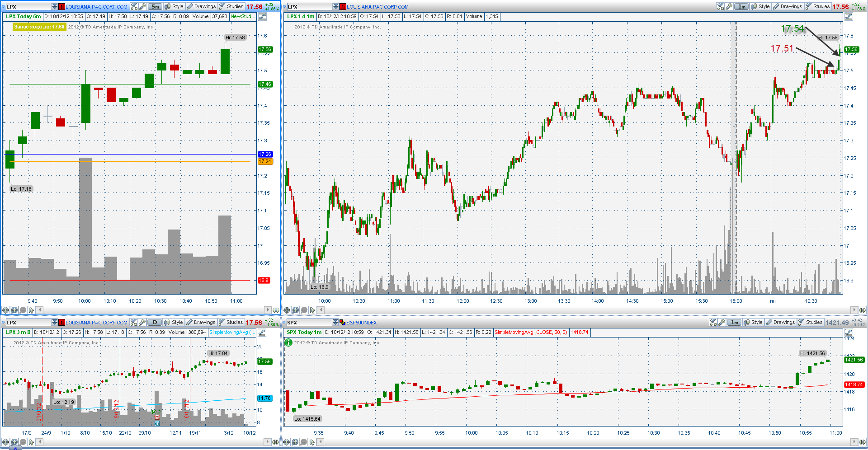This screenshot has height=450, width=868.
Task: Select the pointer cursor tool below the SPX chart
Action: (x=312, y=442)
